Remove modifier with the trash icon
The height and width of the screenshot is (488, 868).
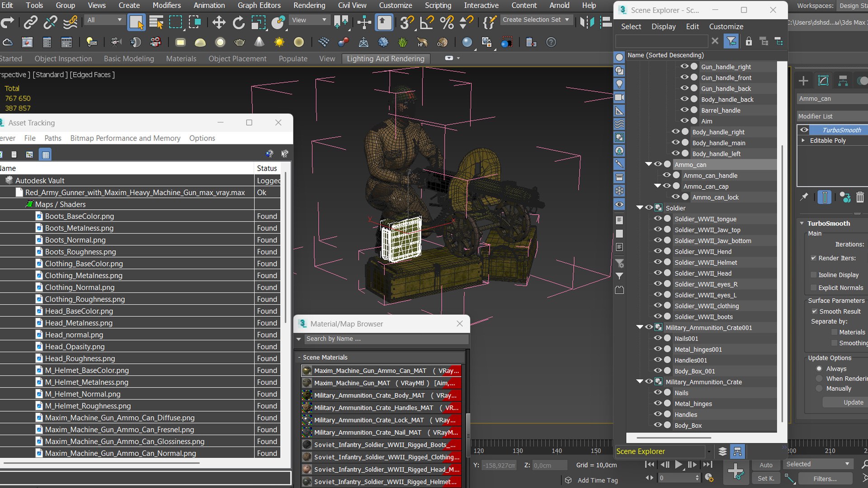coord(860,197)
